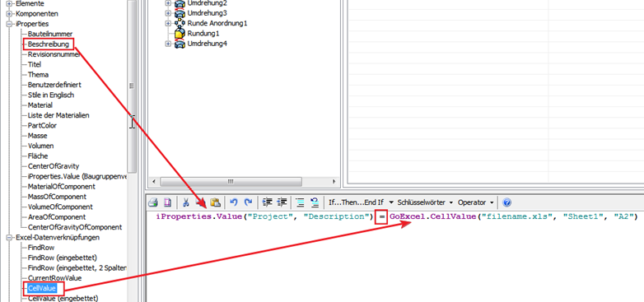Click the Decrease indent icon
The image size is (644, 302).
[268, 202]
